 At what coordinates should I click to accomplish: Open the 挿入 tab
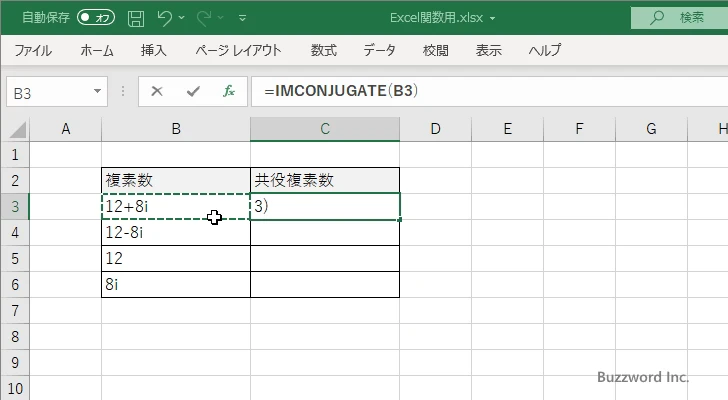click(x=154, y=50)
